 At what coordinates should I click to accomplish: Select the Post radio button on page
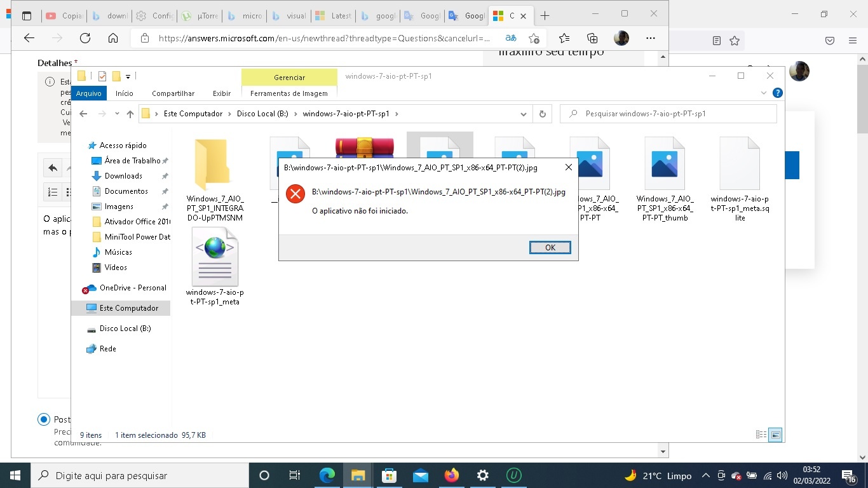(x=44, y=419)
